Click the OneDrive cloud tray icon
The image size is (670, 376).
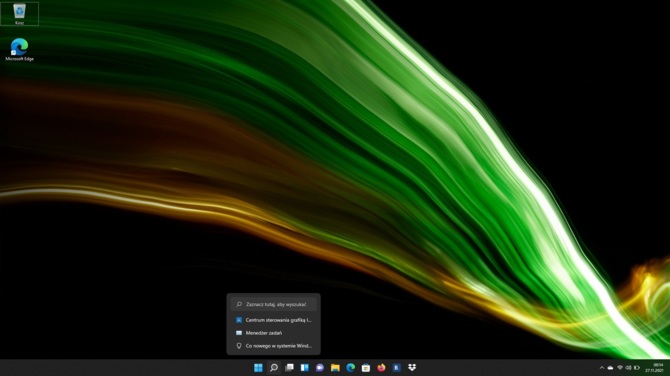point(611,368)
